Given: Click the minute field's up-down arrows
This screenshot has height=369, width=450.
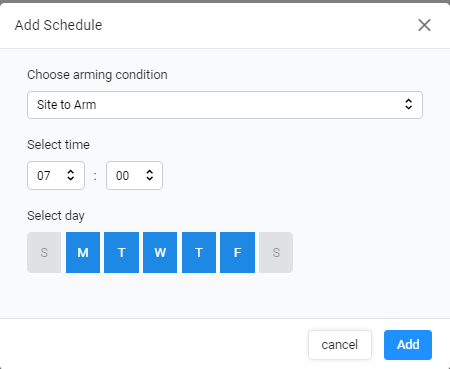Looking at the screenshot, I should (150, 175).
